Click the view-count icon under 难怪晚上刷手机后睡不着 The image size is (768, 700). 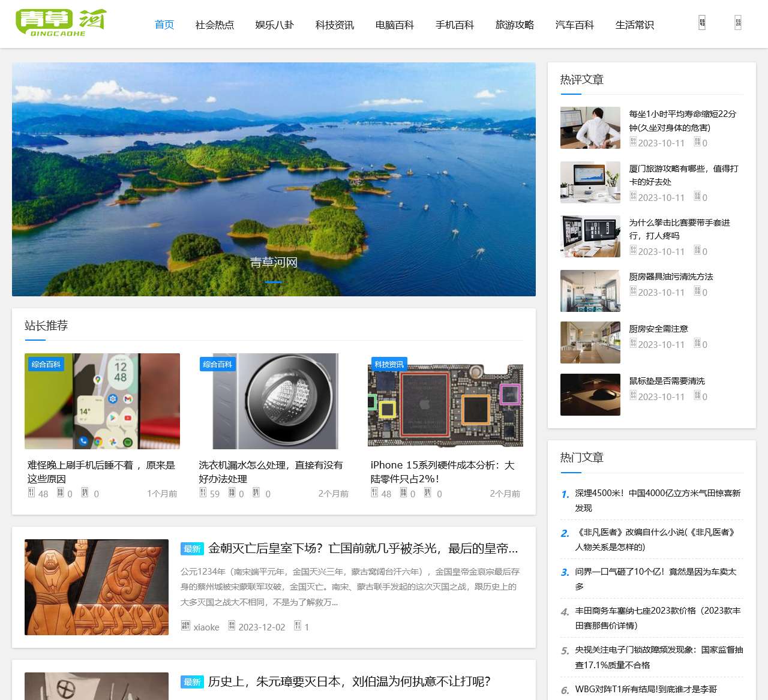click(31, 492)
